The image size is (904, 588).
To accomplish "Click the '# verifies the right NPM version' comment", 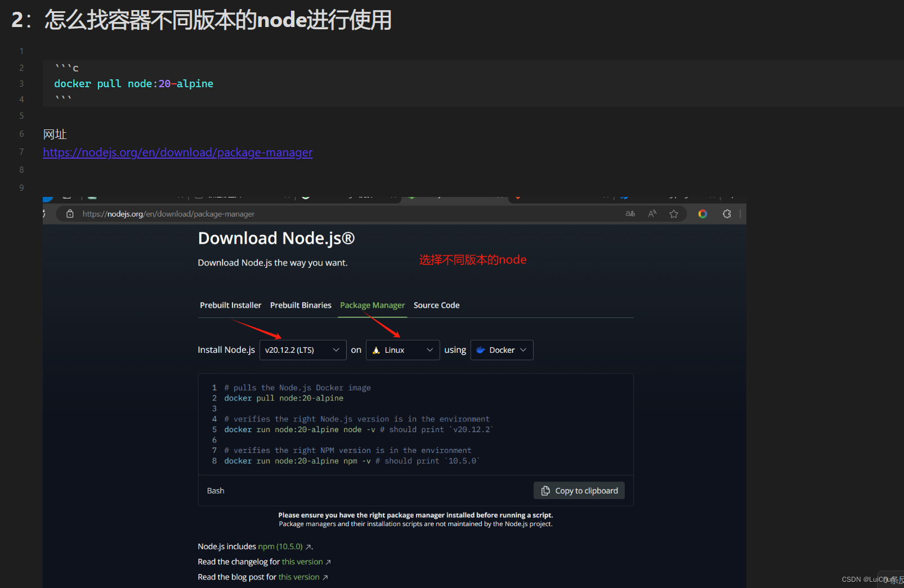I will coord(348,451).
